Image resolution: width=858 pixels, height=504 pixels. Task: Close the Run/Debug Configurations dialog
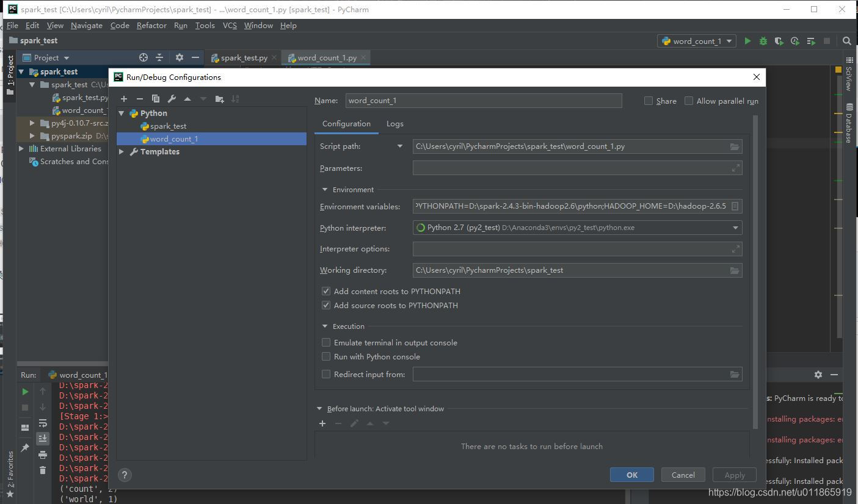point(757,77)
